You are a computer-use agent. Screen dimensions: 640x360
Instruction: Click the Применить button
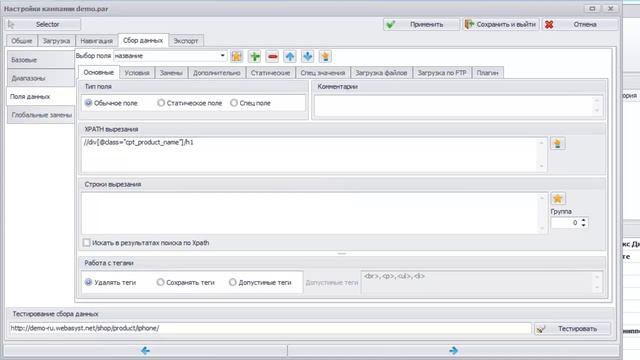pyautogui.click(x=421, y=24)
